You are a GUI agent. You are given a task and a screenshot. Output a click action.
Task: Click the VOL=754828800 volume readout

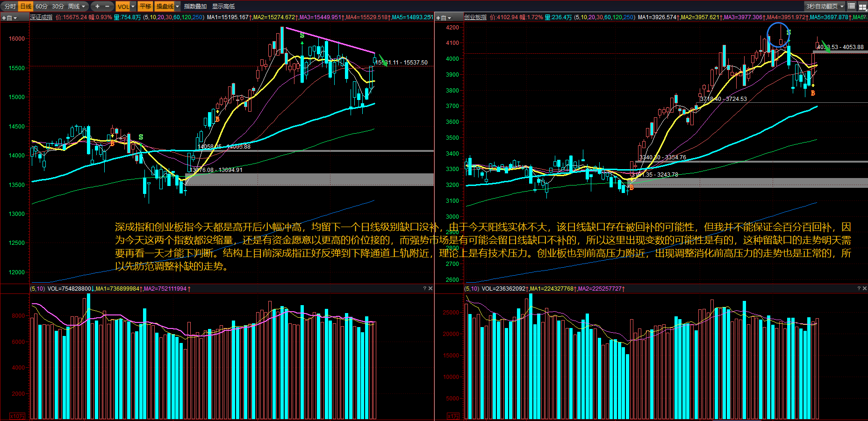click(x=71, y=289)
